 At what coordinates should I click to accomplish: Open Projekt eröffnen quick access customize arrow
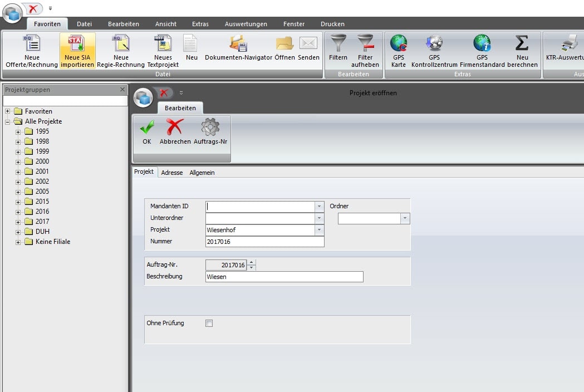point(181,93)
